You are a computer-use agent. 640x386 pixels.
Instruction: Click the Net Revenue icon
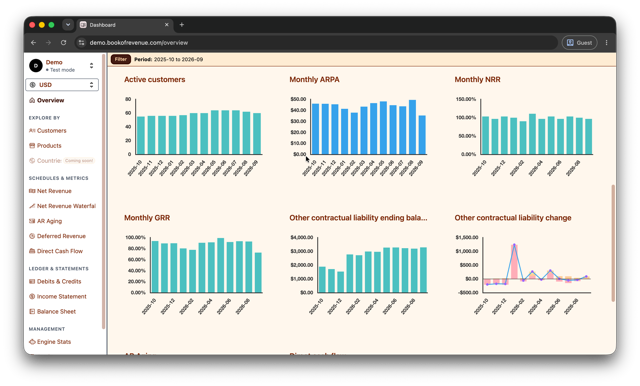[32, 191]
